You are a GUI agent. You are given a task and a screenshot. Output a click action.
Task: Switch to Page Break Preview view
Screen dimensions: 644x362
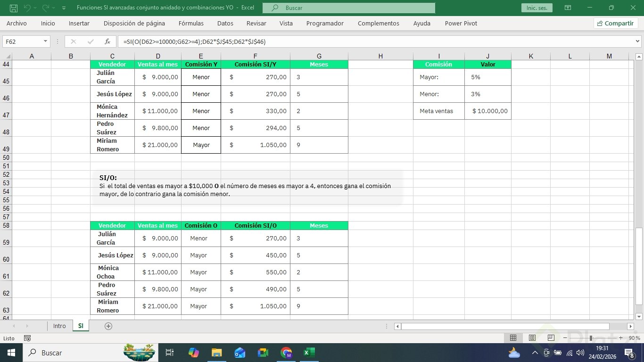click(x=551, y=338)
